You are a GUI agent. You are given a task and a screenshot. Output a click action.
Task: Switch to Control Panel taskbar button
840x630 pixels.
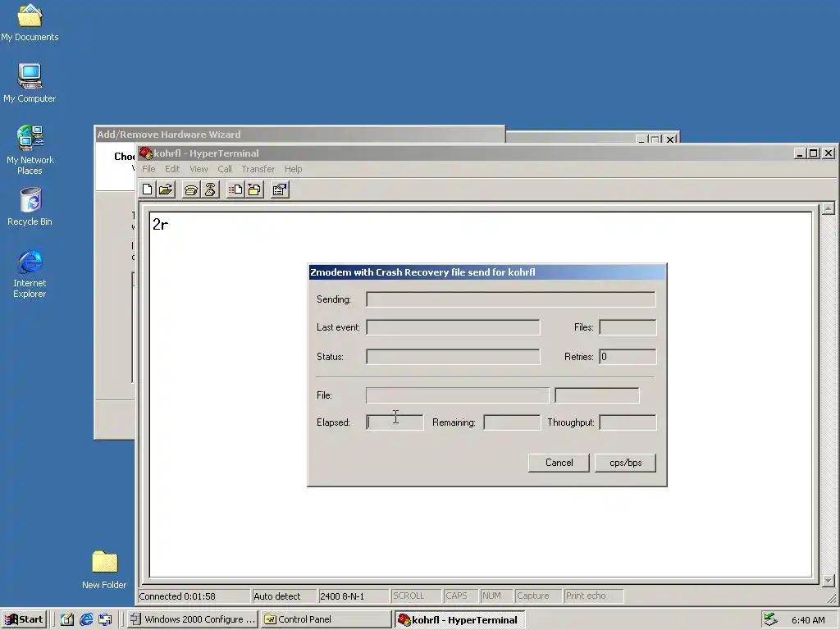click(x=326, y=620)
